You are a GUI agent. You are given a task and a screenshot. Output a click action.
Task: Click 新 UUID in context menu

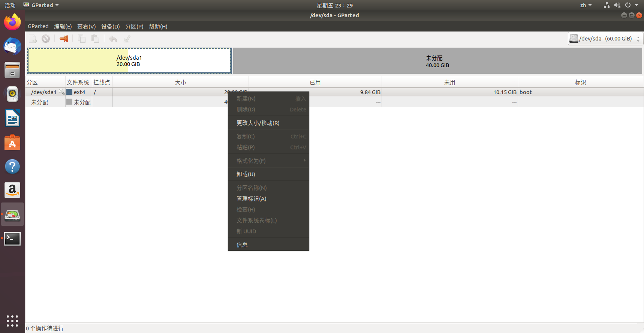tap(268, 231)
